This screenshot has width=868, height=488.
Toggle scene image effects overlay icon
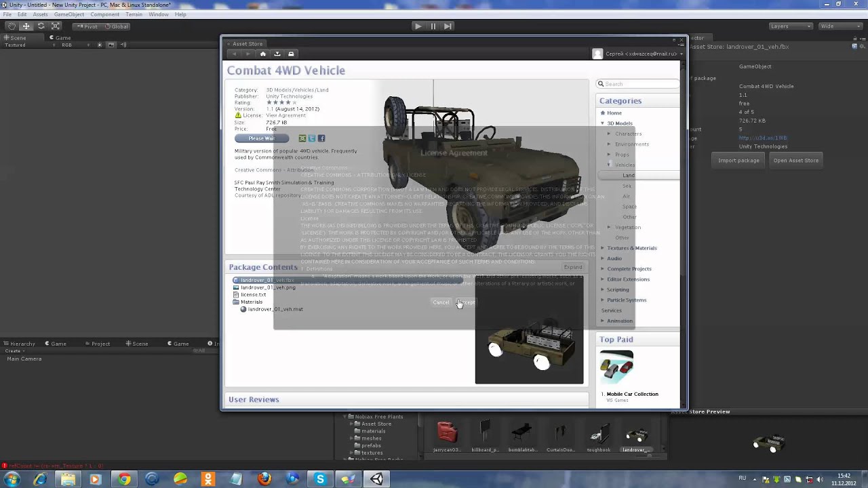112,45
